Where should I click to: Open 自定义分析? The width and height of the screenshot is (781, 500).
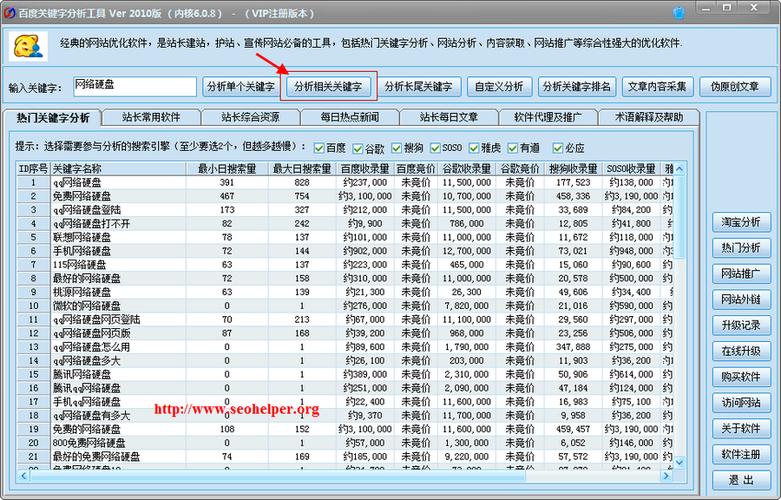(499, 87)
